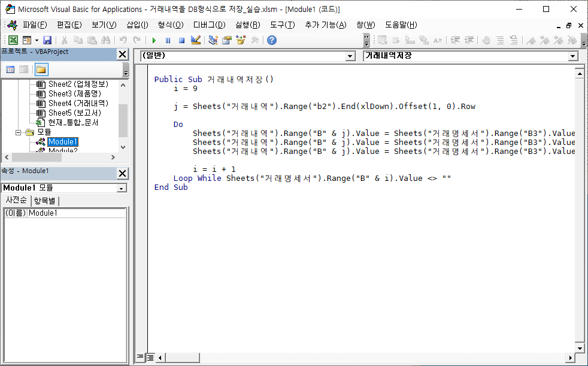This screenshot has width=588, height=366.
Task: Click Uncomment Block icon
Action: point(514,40)
